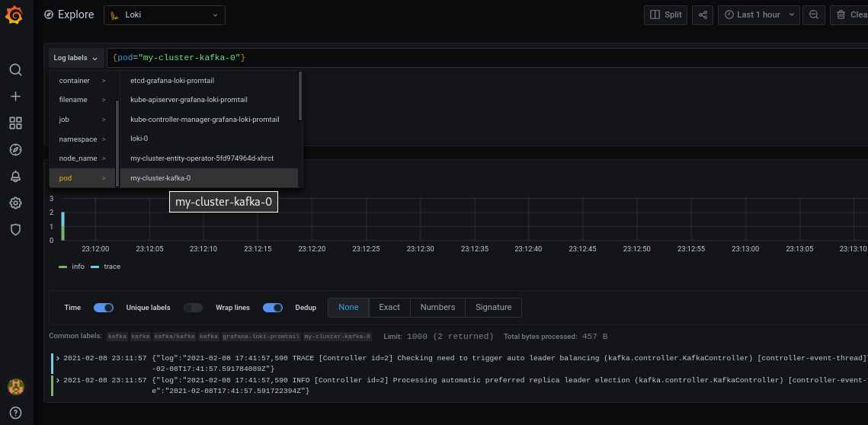The height and width of the screenshot is (425, 868).
Task: Open the Configuration gear icon
Action: (x=15, y=203)
